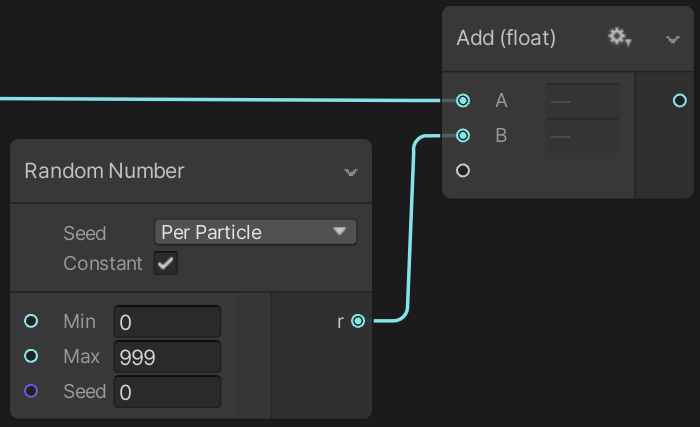Click the Max value field showing 999
The width and height of the screenshot is (700, 427).
pyautogui.click(x=167, y=357)
